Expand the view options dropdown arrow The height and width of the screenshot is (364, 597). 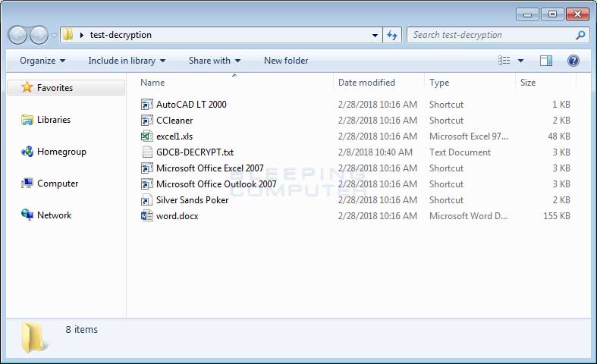[520, 61]
